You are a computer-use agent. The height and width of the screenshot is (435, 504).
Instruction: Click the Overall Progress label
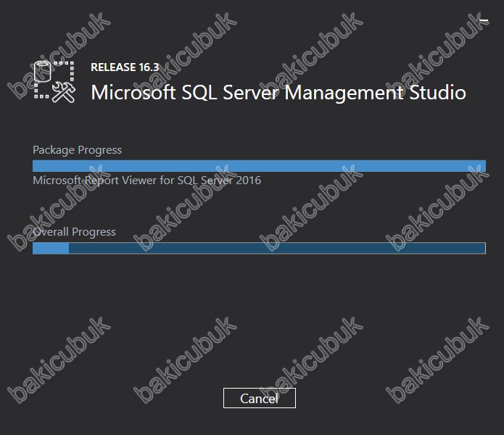coord(74,232)
